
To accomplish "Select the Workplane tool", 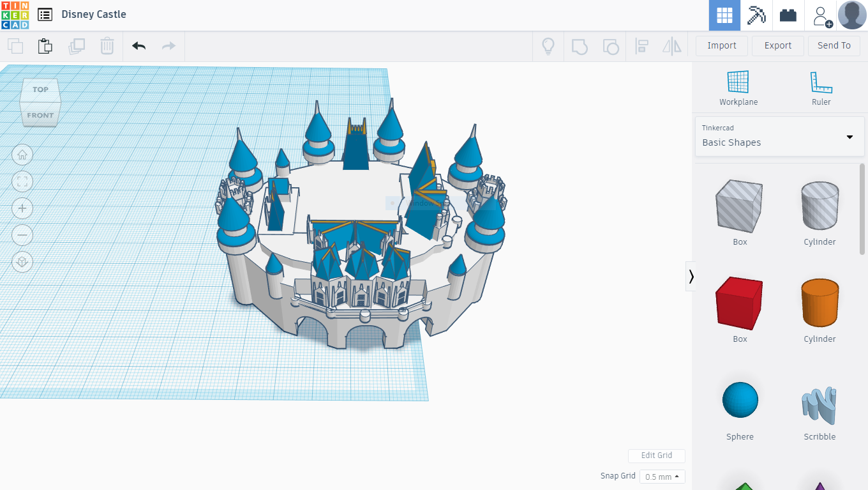I will [738, 88].
